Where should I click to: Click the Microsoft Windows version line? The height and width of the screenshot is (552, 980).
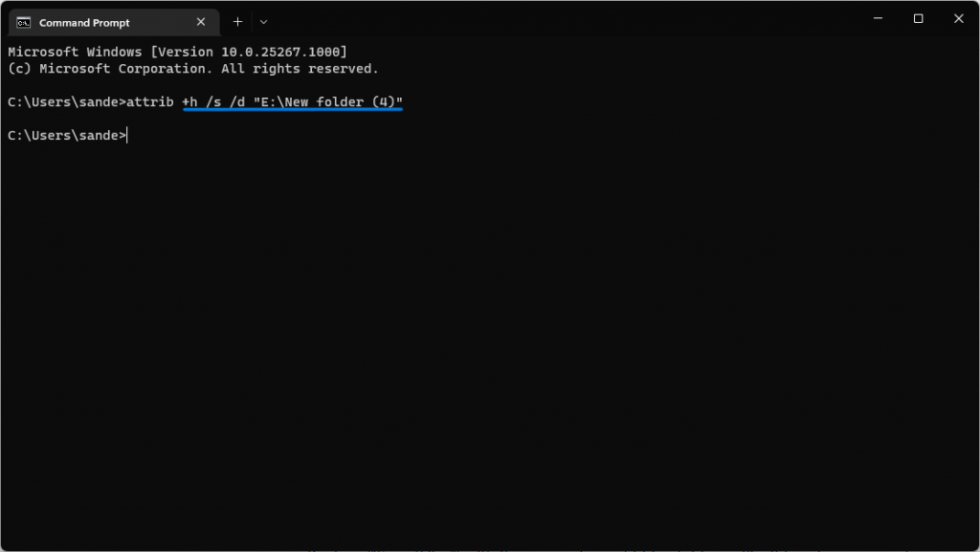point(177,52)
